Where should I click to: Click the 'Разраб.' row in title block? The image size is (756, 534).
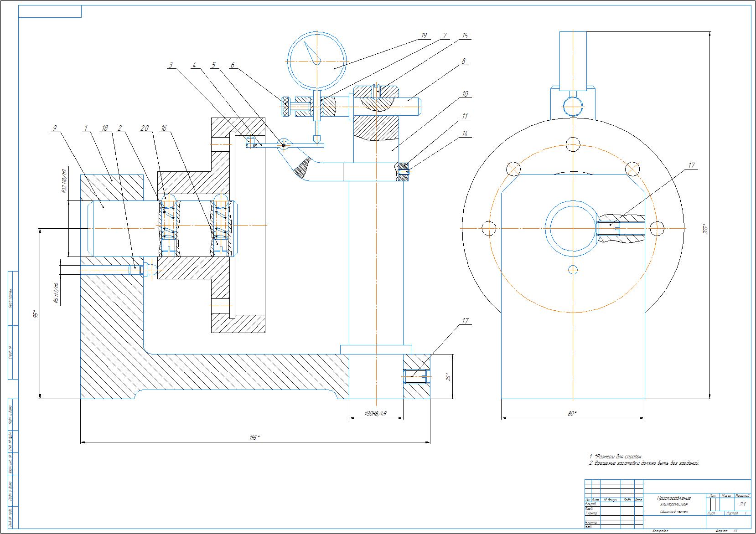tap(591, 504)
